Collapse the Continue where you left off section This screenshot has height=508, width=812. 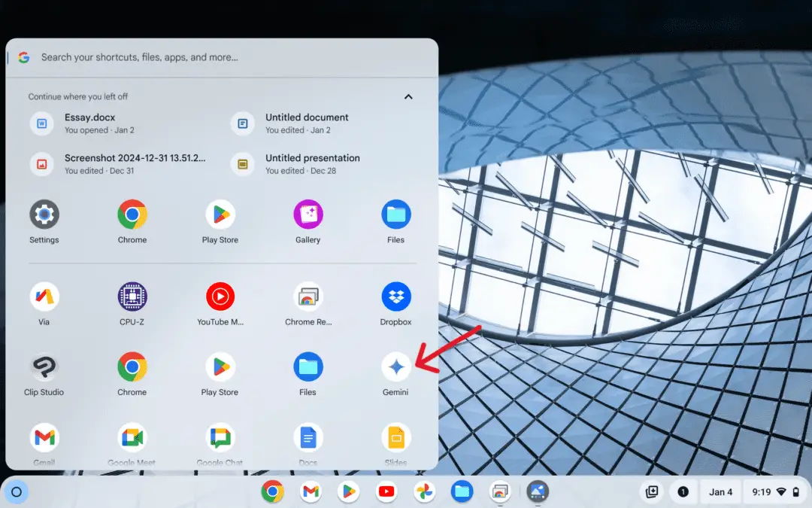(x=408, y=96)
